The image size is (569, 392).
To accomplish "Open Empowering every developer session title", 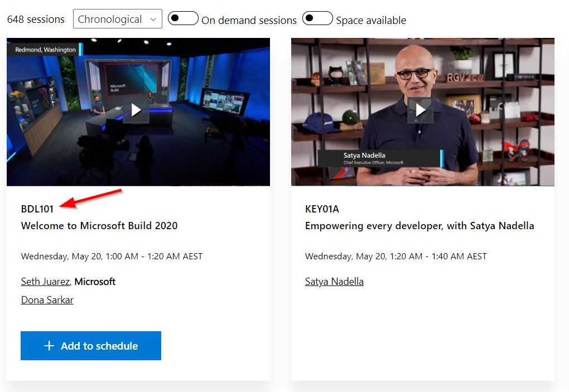I will coord(419,226).
